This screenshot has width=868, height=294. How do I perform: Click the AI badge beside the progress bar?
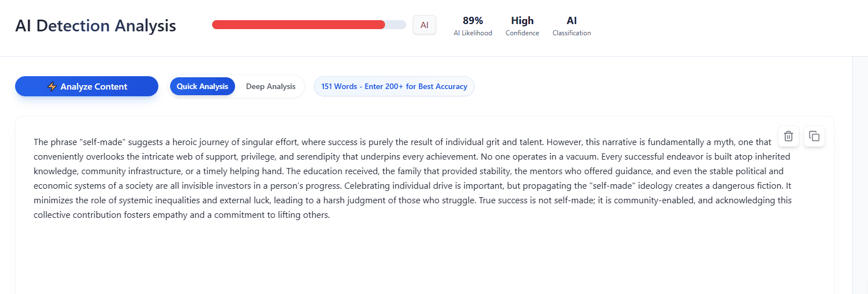point(424,25)
